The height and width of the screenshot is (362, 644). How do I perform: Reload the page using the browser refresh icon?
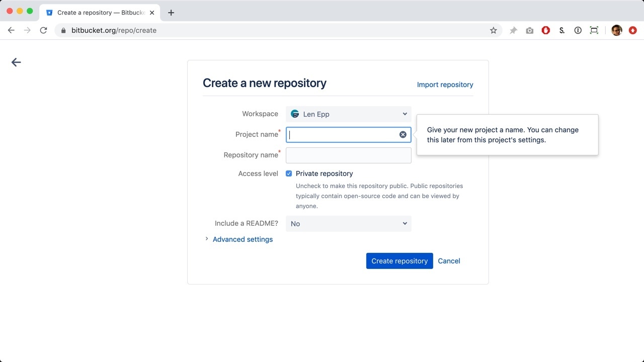tap(43, 31)
